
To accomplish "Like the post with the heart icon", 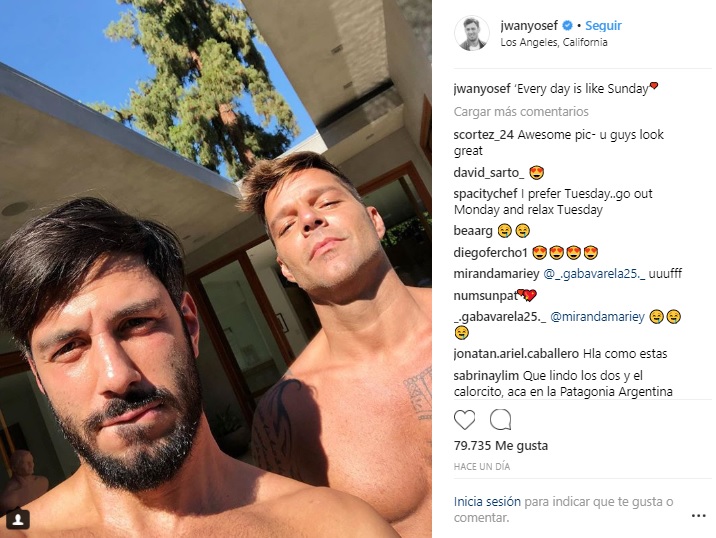I will coord(464,420).
